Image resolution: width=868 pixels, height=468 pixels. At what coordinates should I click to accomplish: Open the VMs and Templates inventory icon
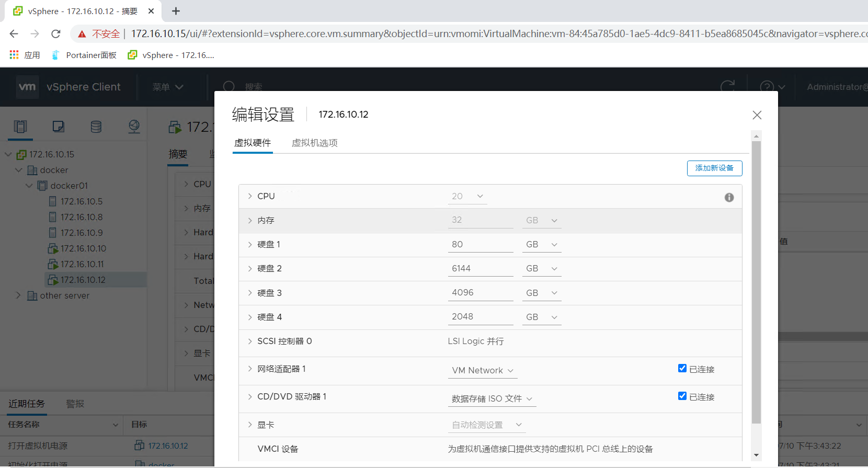pyautogui.click(x=58, y=127)
